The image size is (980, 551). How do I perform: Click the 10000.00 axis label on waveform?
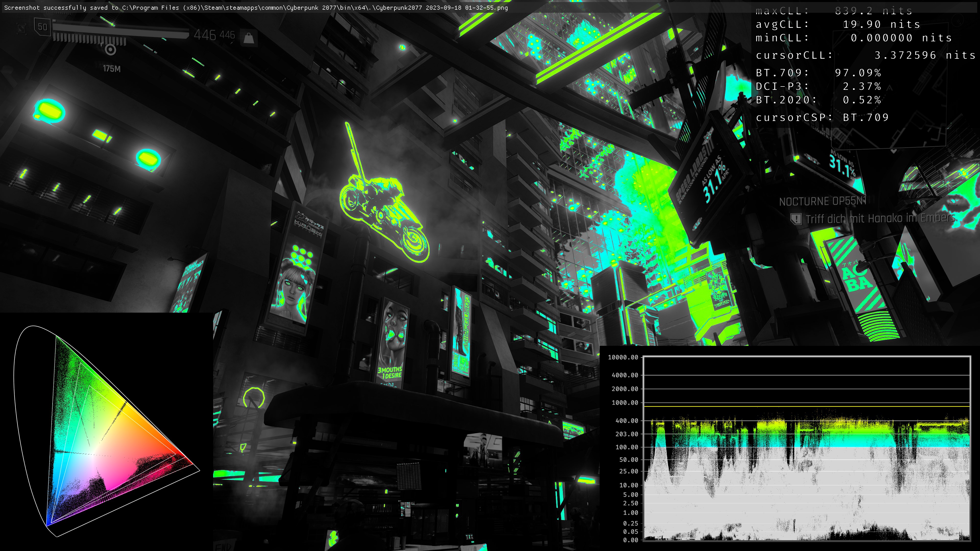click(623, 358)
